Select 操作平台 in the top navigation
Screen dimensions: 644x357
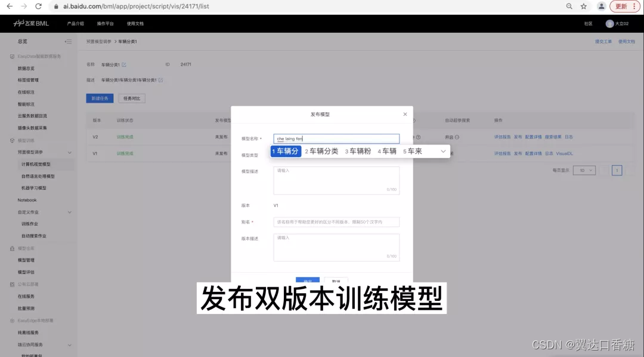coord(106,24)
